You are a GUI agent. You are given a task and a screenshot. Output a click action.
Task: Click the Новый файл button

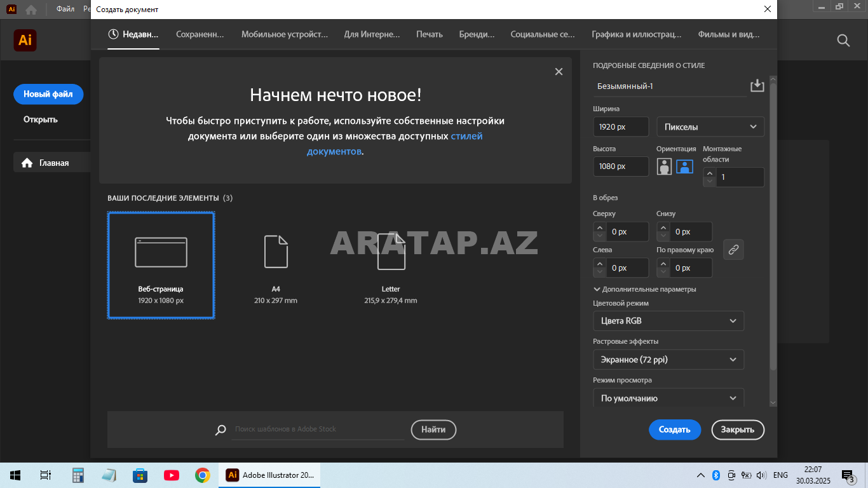tap(48, 94)
